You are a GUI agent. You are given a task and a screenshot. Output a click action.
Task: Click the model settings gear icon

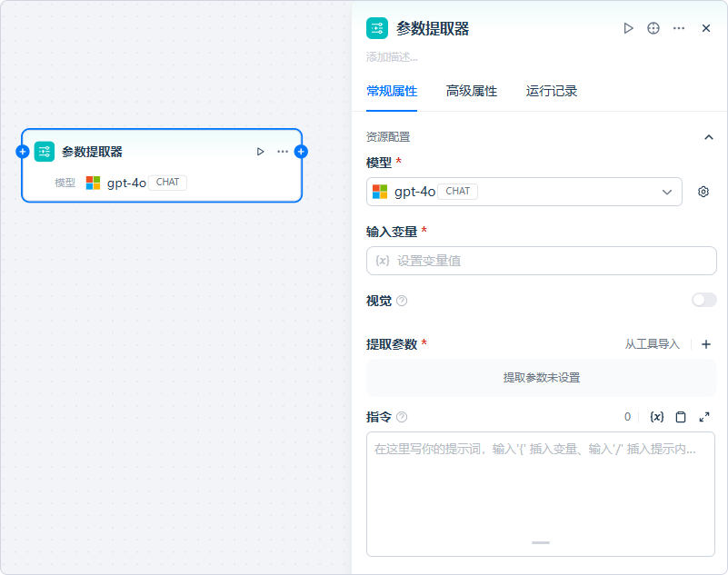pyautogui.click(x=703, y=192)
